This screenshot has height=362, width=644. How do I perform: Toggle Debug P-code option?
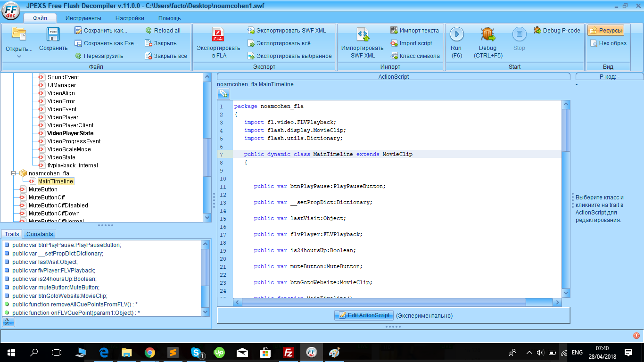(557, 31)
